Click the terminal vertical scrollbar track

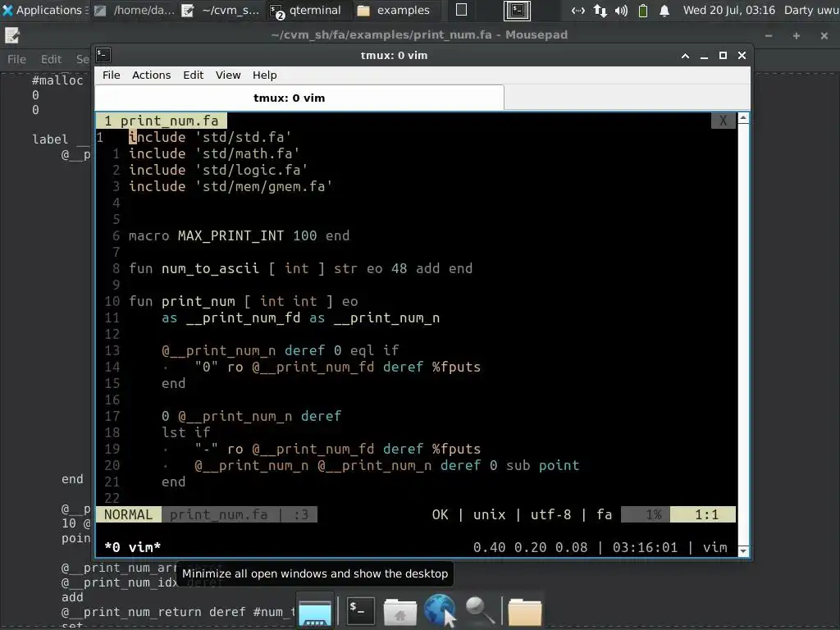tap(743, 335)
